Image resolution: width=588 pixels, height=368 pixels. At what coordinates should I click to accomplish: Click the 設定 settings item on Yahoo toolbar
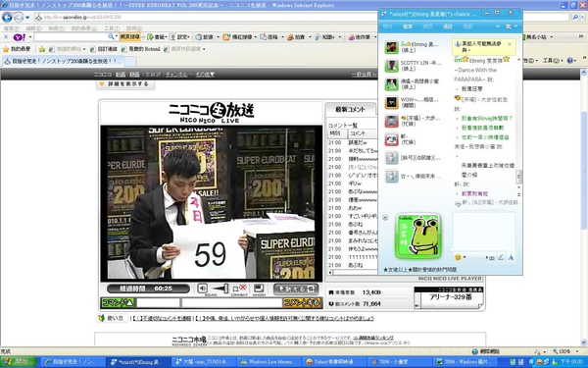tap(179, 37)
